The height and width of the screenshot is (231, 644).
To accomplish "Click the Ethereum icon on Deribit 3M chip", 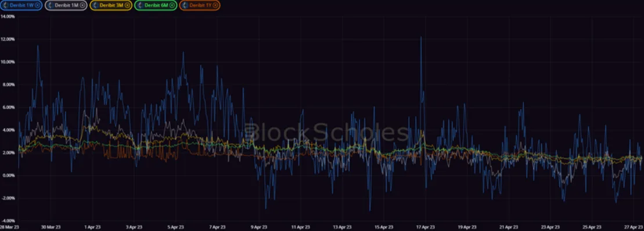I will tap(95, 5).
